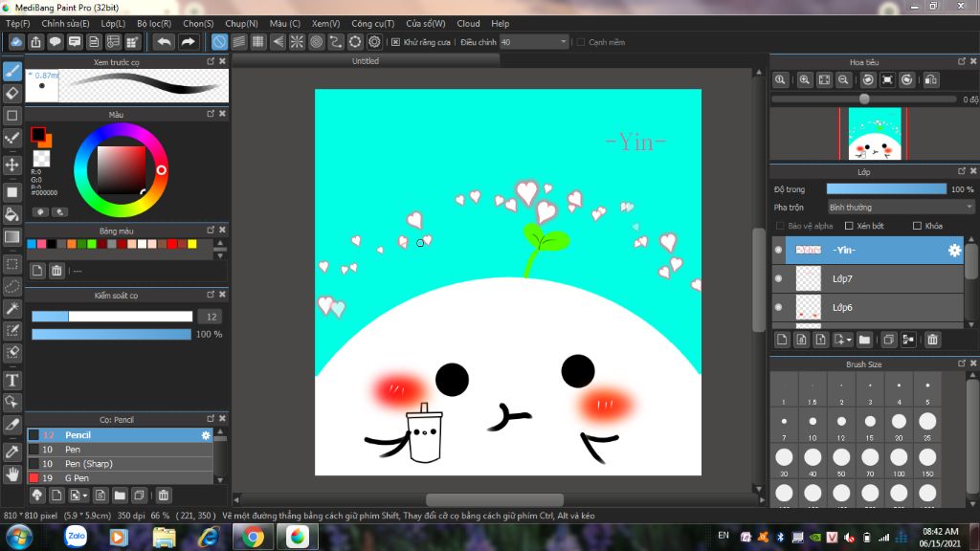
Task: Open the Công cụ(T) menu
Action: click(372, 23)
